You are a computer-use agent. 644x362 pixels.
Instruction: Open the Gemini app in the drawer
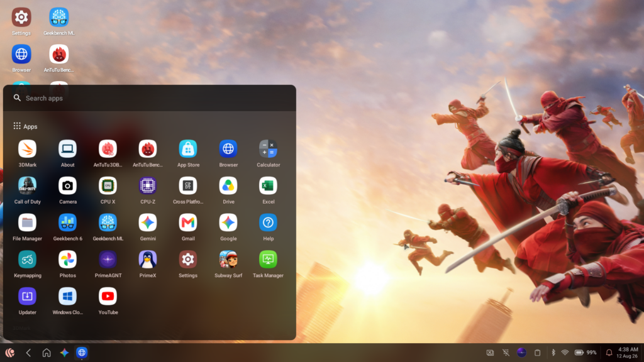(147, 223)
